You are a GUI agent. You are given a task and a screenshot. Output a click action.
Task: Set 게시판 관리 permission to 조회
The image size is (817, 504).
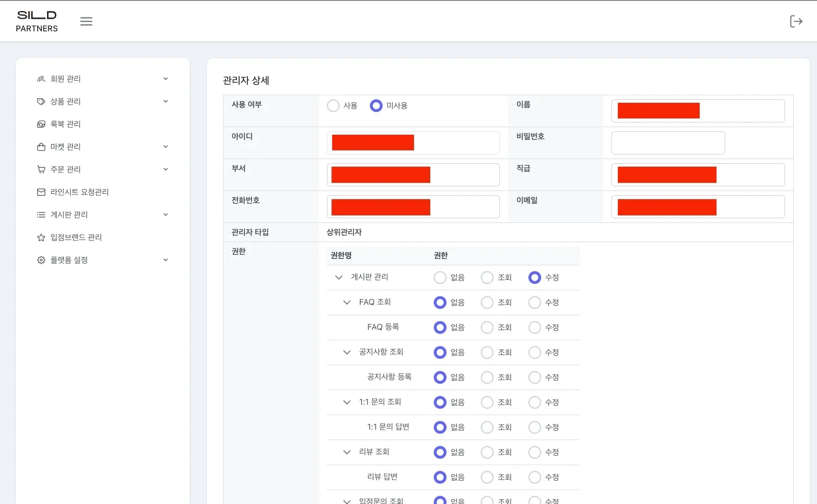(x=487, y=278)
